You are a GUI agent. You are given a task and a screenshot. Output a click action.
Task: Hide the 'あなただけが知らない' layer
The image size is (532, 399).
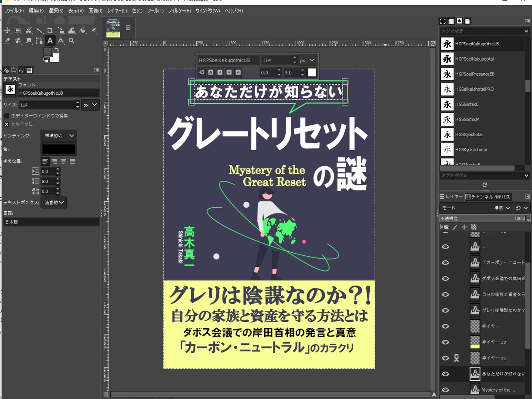click(x=445, y=374)
